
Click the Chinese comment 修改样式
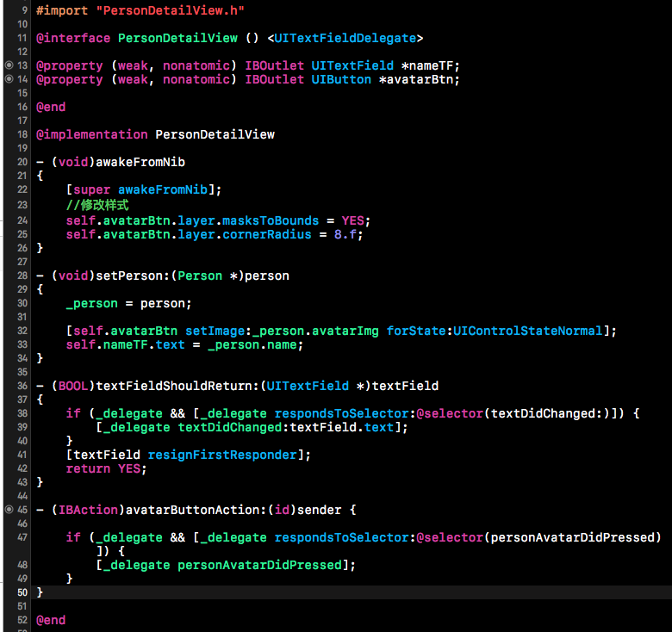pos(104,205)
